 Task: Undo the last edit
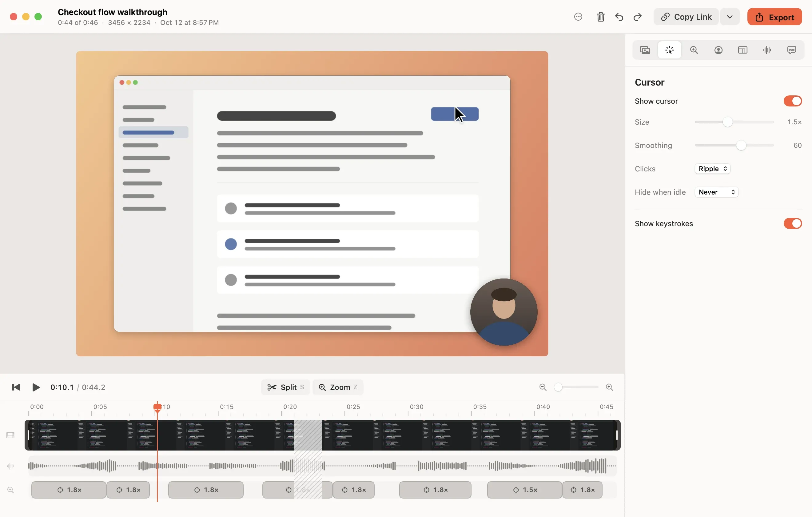click(619, 17)
